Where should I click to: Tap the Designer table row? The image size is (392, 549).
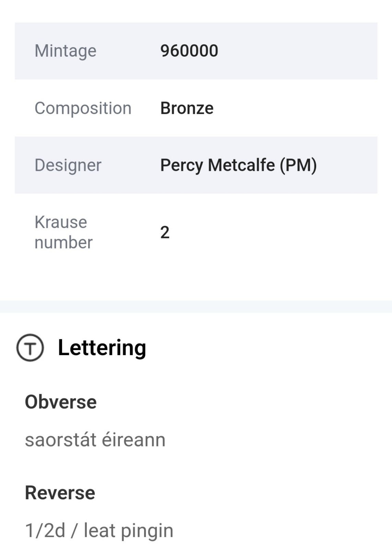(x=196, y=165)
